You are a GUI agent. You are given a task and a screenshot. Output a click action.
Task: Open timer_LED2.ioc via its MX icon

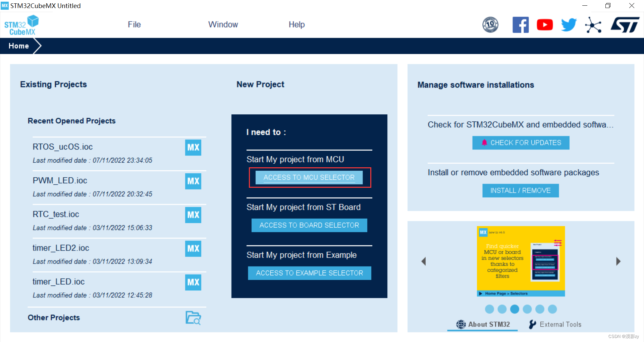pos(193,249)
